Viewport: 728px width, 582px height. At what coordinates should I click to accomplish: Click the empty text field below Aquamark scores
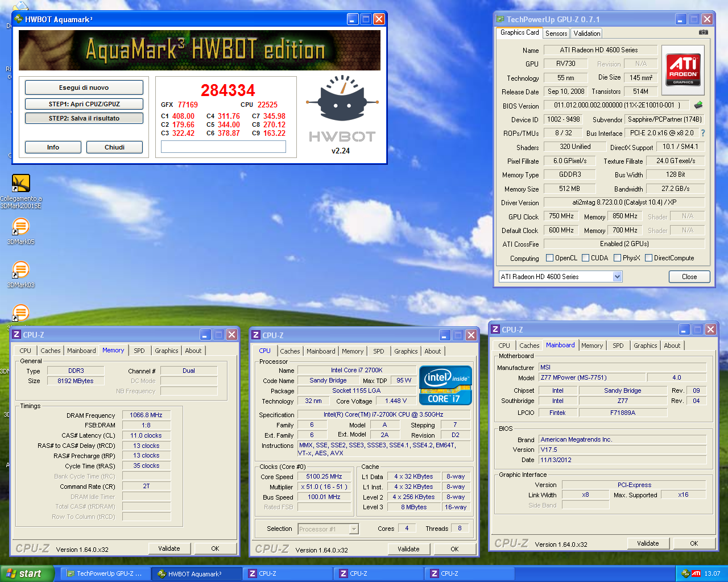pyautogui.click(x=224, y=147)
